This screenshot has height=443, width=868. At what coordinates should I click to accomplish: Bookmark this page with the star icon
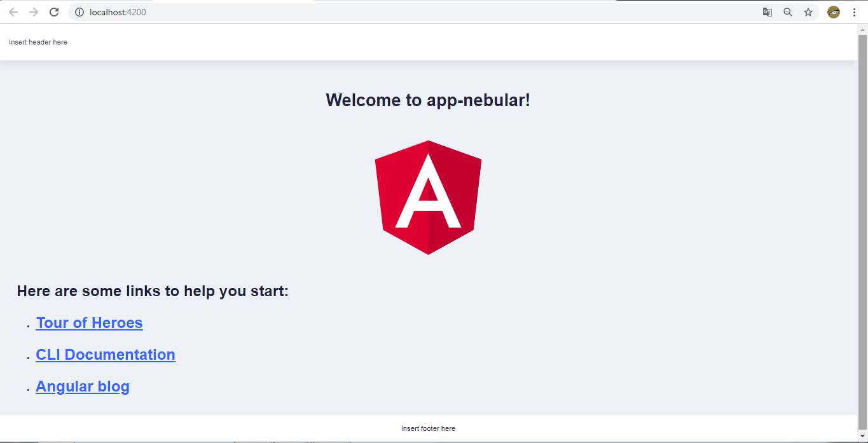[808, 11]
